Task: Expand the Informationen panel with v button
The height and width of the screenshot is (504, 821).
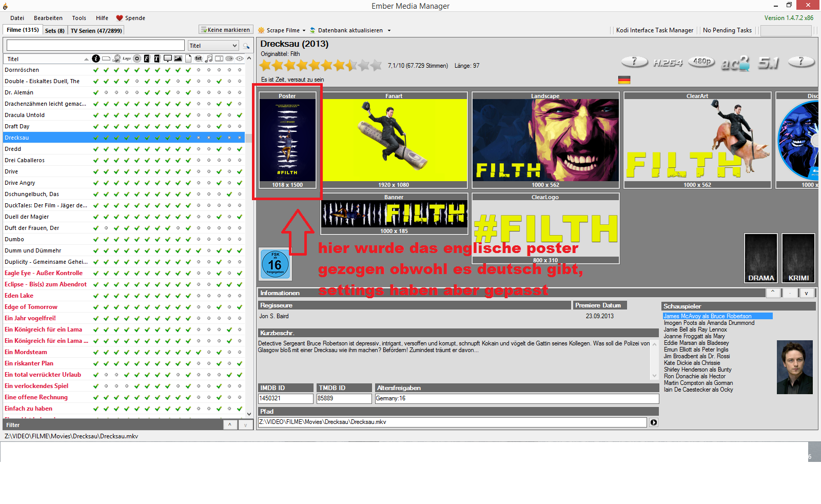Action: click(x=807, y=293)
